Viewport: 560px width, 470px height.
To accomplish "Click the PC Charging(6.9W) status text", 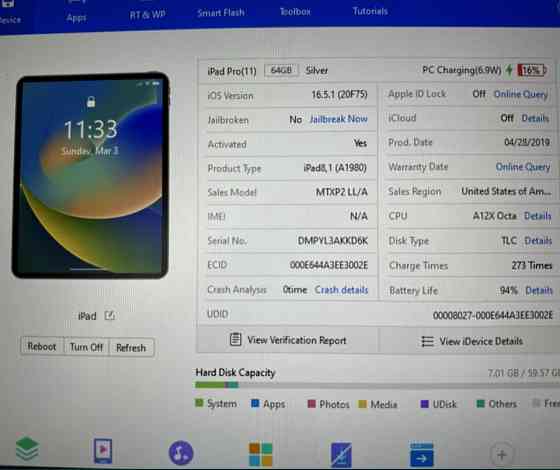I will point(461,70).
